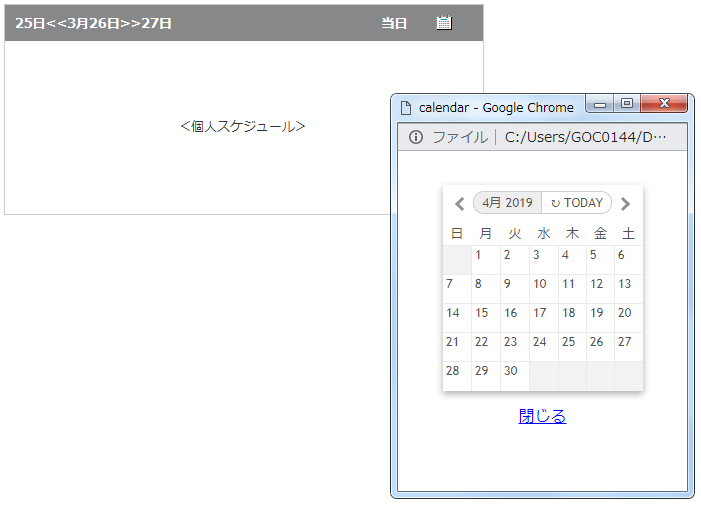Maximize the calendar Chrome window
The image size is (701, 505).
point(626,104)
